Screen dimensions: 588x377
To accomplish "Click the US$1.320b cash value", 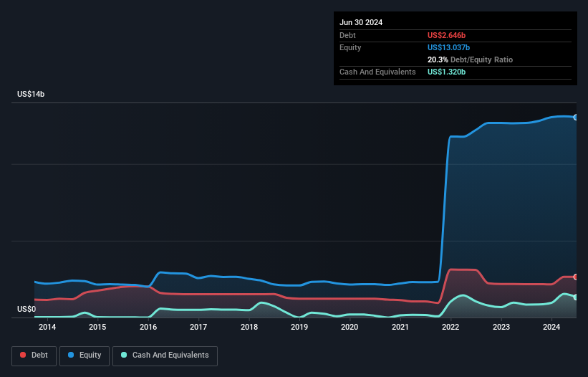I will click(446, 72).
